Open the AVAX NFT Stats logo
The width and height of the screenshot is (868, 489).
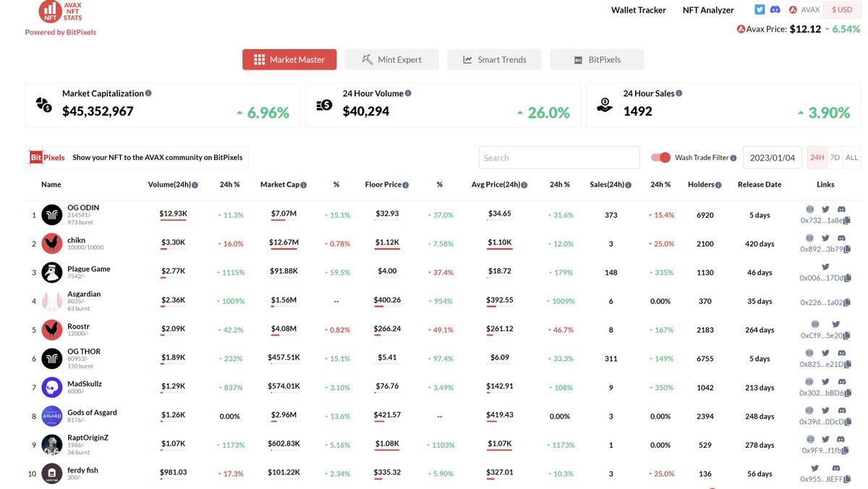click(61, 11)
